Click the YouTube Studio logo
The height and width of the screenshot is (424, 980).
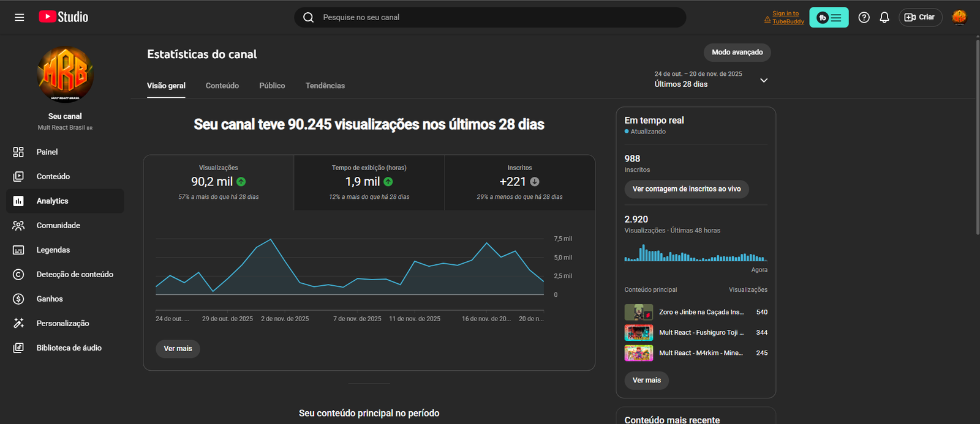pos(64,17)
